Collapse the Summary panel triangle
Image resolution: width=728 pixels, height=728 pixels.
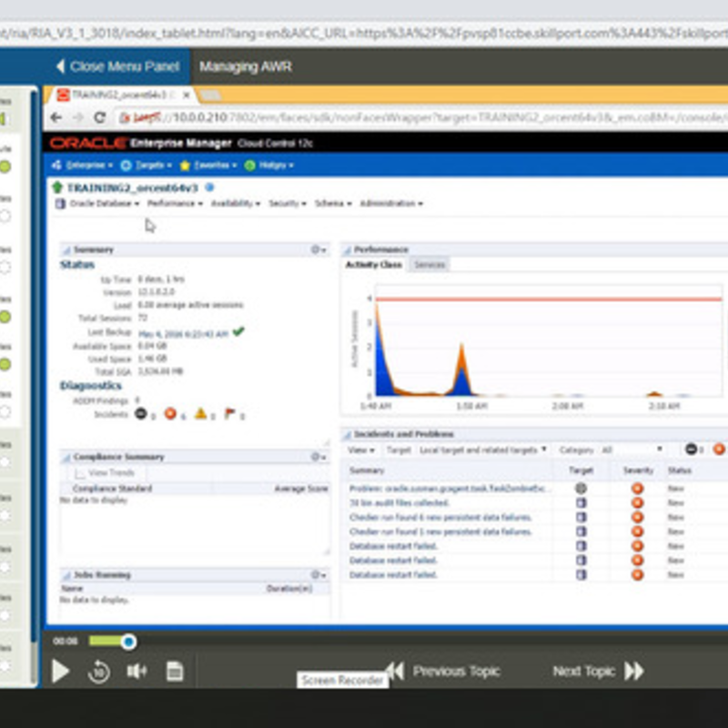[66, 250]
